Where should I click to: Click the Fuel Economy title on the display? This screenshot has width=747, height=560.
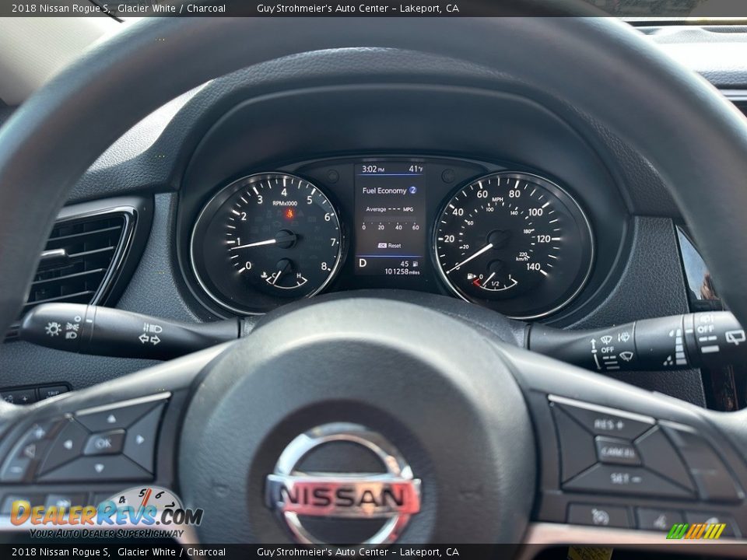[384, 191]
